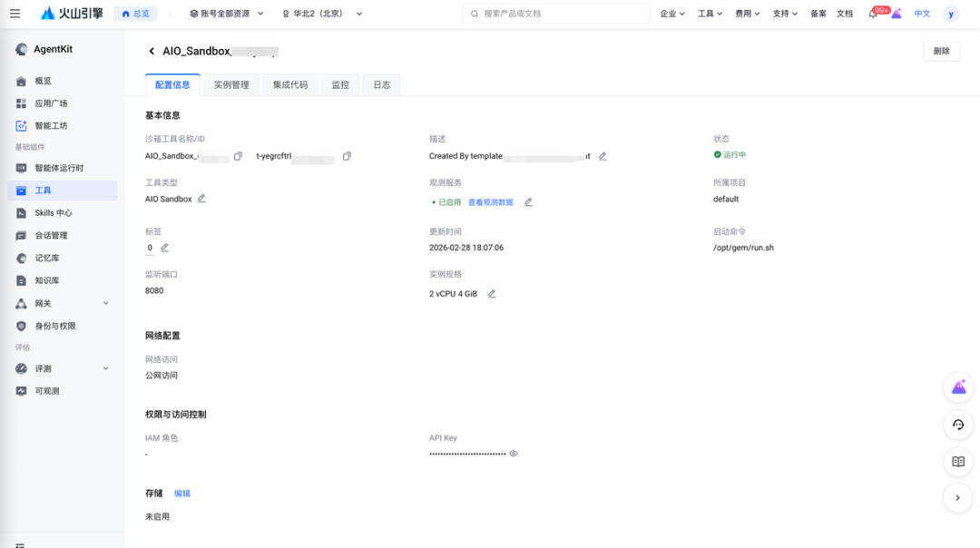Viewport: 980px width, 548px height.
Task: Open the floating AI assistant button
Action: pyautogui.click(x=958, y=388)
